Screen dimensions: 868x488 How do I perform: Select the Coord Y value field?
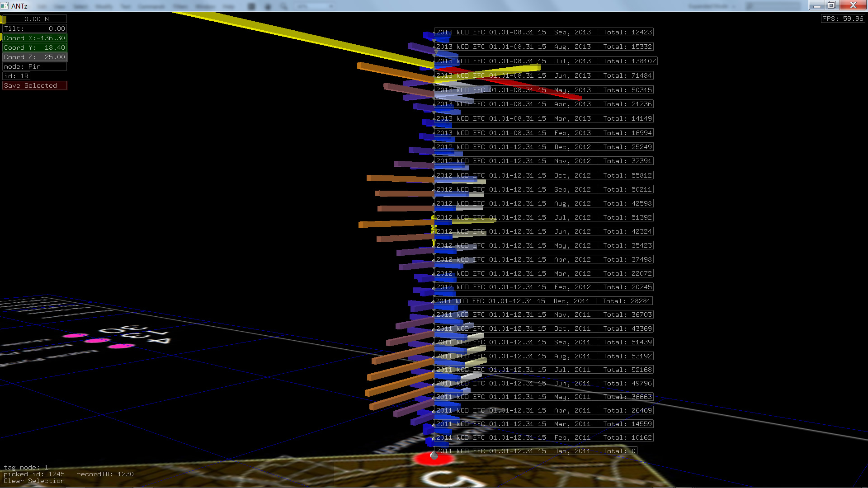(x=34, y=47)
